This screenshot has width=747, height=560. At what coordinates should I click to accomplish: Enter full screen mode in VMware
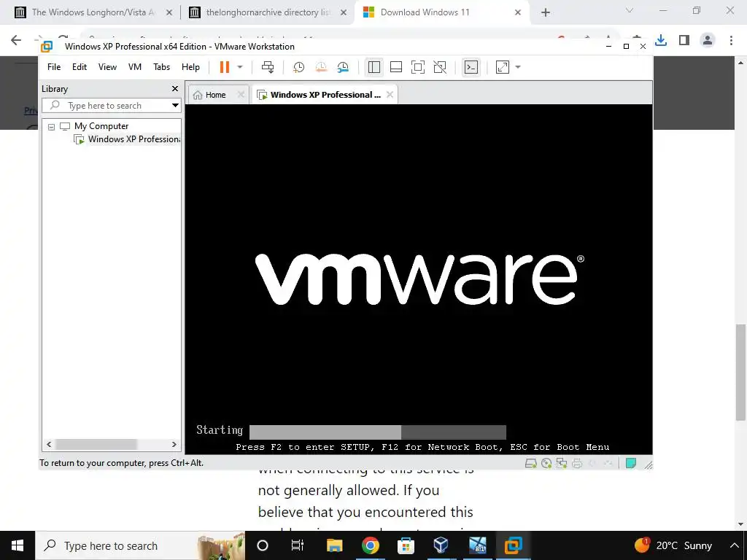(x=418, y=67)
